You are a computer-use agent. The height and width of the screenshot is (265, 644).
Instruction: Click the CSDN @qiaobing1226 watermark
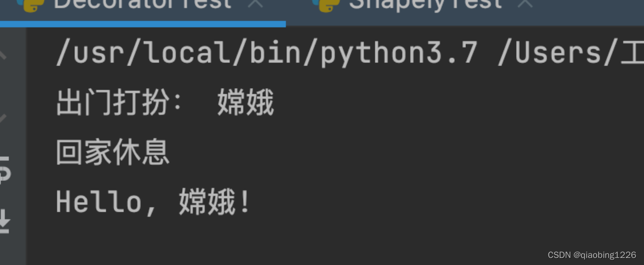click(x=592, y=255)
